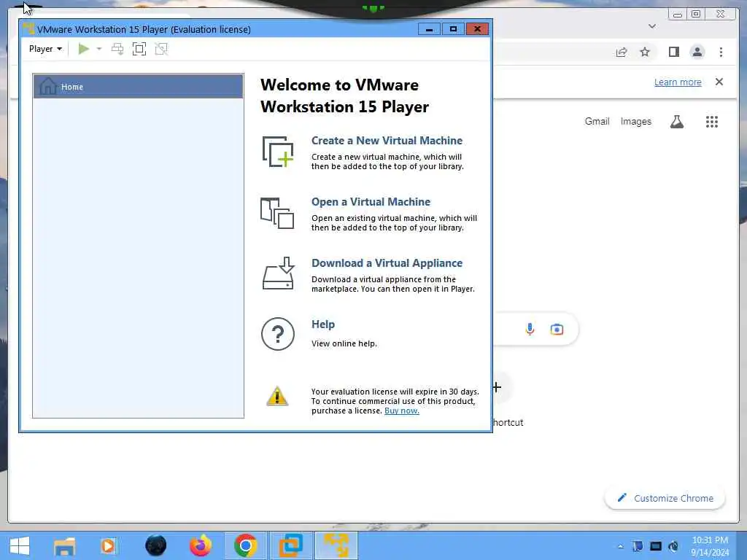Click the Google Lens camera icon
This screenshot has width=747, height=560.
coord(557,329)
